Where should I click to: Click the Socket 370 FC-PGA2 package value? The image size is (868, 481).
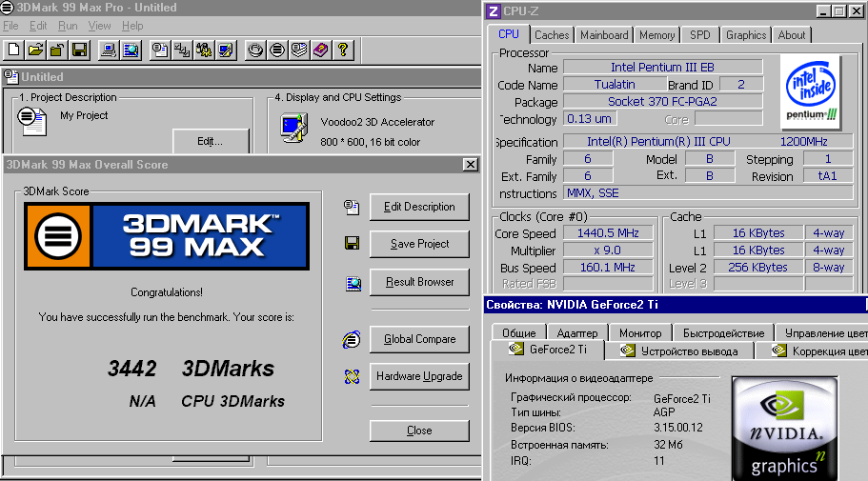pos(662,101)
